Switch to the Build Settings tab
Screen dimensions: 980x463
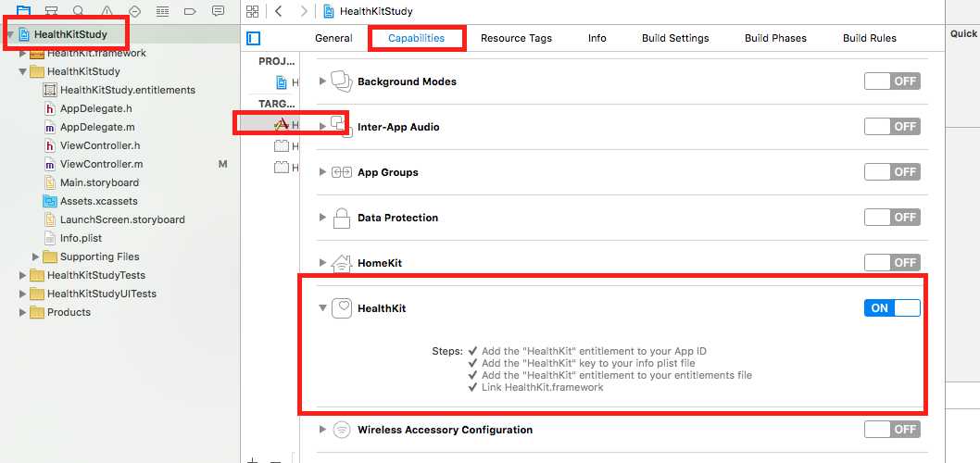[675, 38]
